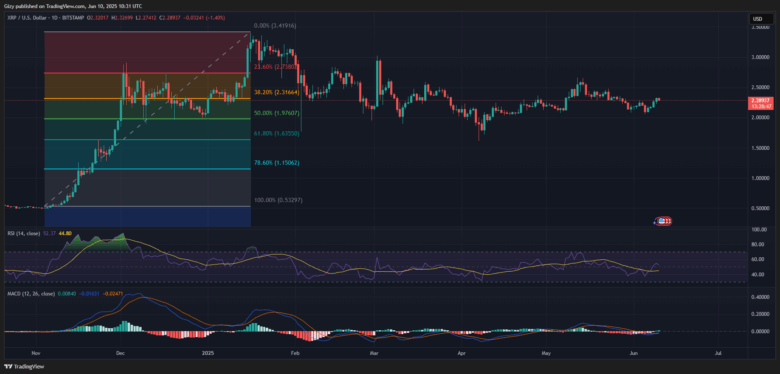Open the USD currency selector
Screen dimensions: 780x374
pyautogui.click(x=761, y=19)
